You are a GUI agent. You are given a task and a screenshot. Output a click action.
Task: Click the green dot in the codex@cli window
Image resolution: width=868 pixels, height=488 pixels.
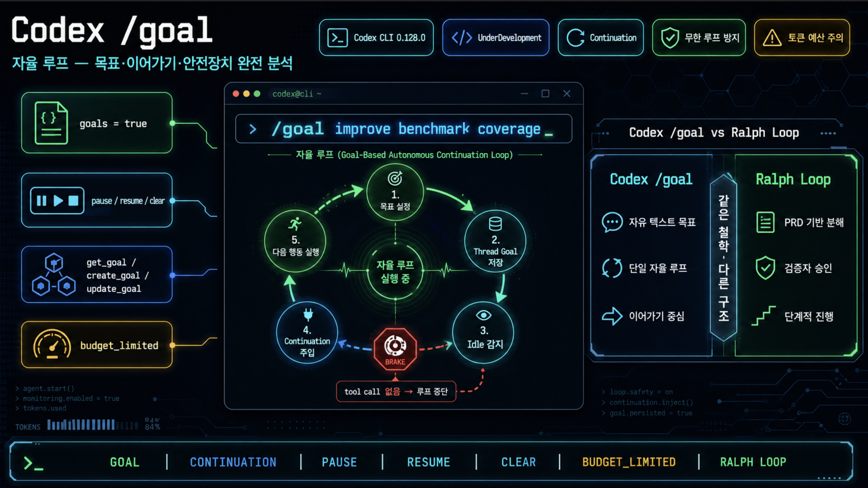pyautogui.click(x=257, y=94)
